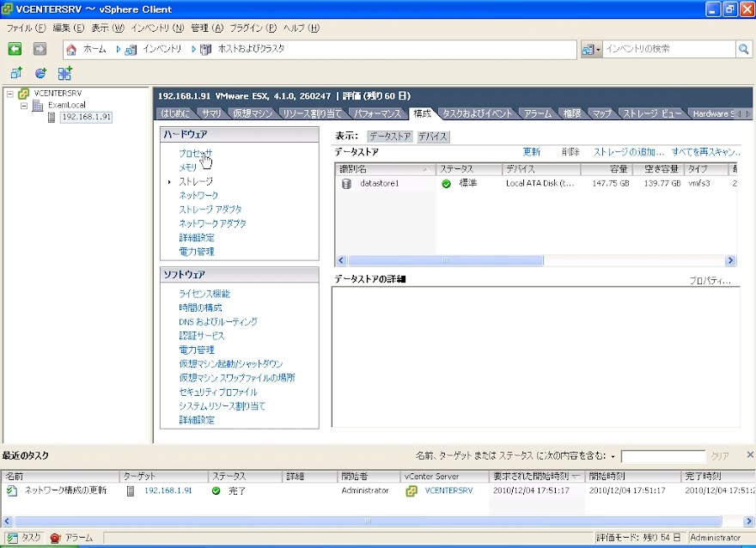Toggle the Devices view button
This screenshot has width=756, height=548.
point(432,137)
